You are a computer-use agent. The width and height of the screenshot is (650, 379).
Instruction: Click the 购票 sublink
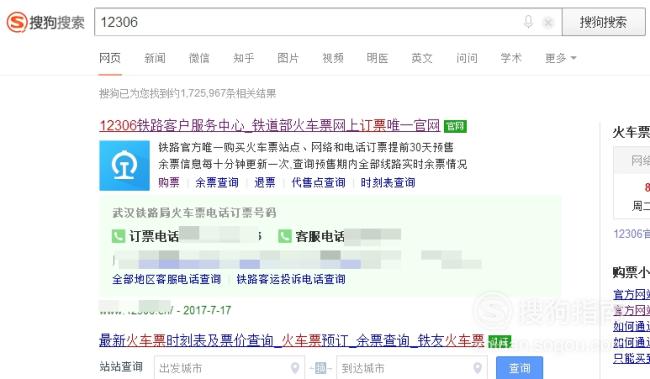pos(169,182)
